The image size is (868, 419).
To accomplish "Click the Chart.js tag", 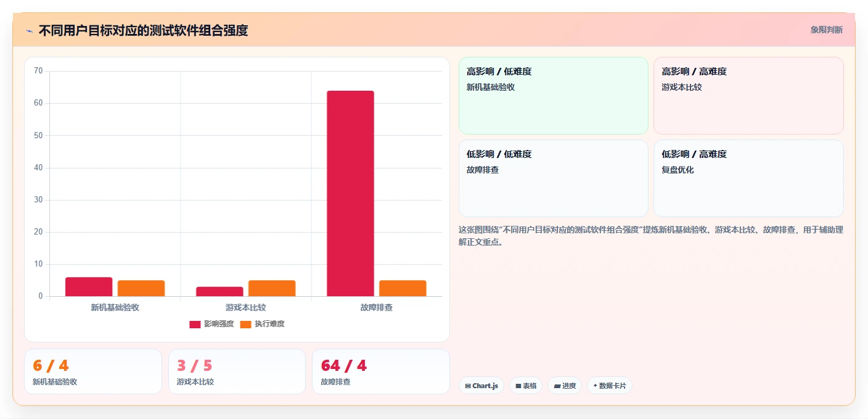I will pyautogui.click(x=481, y=386).
